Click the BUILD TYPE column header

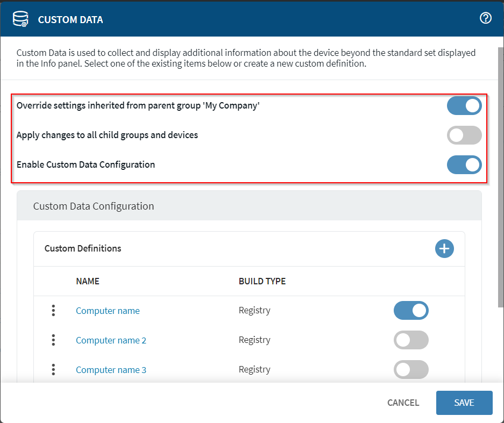(262, 281)
